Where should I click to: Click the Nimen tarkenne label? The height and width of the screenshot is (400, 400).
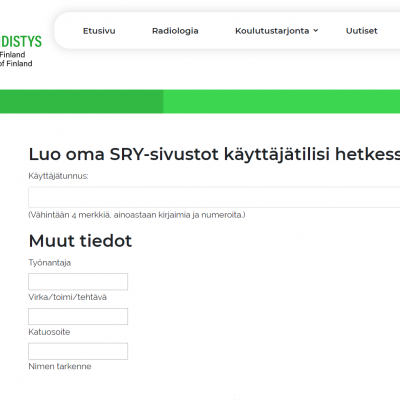(x=60, y=366)
